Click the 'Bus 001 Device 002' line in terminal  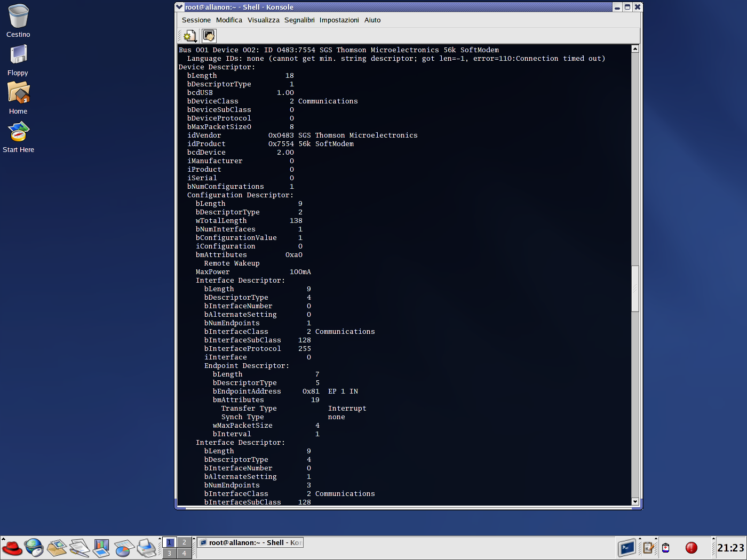[339, 50]
